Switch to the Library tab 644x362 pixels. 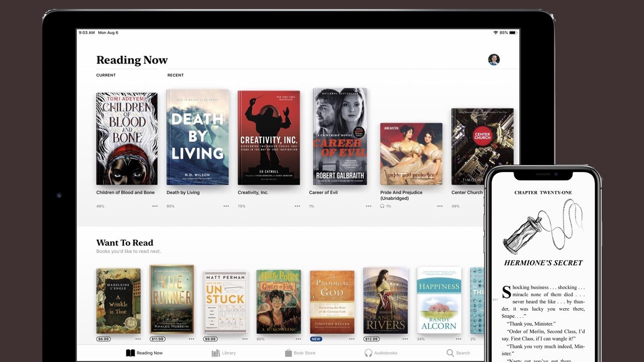pyautogui.click(x=223, y=353)
